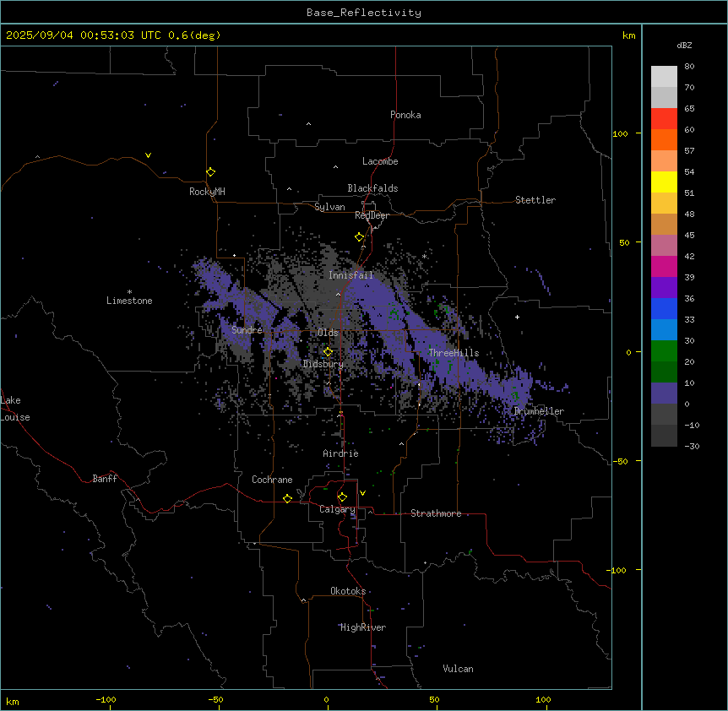Pick the 70–80 dBZ white legend swatch
The image size is (728, 711).
tap(664, 77)
